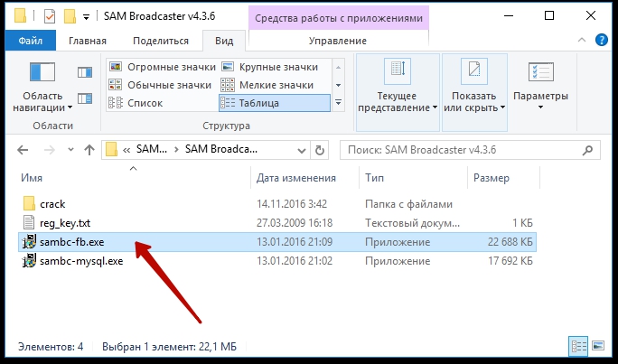Choose Обычные значки layout
The image size is (618, 364).
[161, 85]
